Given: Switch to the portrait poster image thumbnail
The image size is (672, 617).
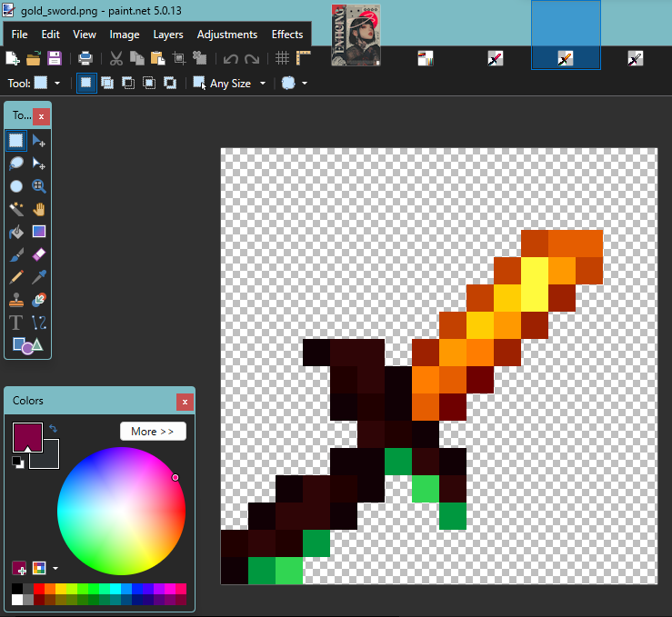Looking at the screenshot, I should [x=356, y=35].
